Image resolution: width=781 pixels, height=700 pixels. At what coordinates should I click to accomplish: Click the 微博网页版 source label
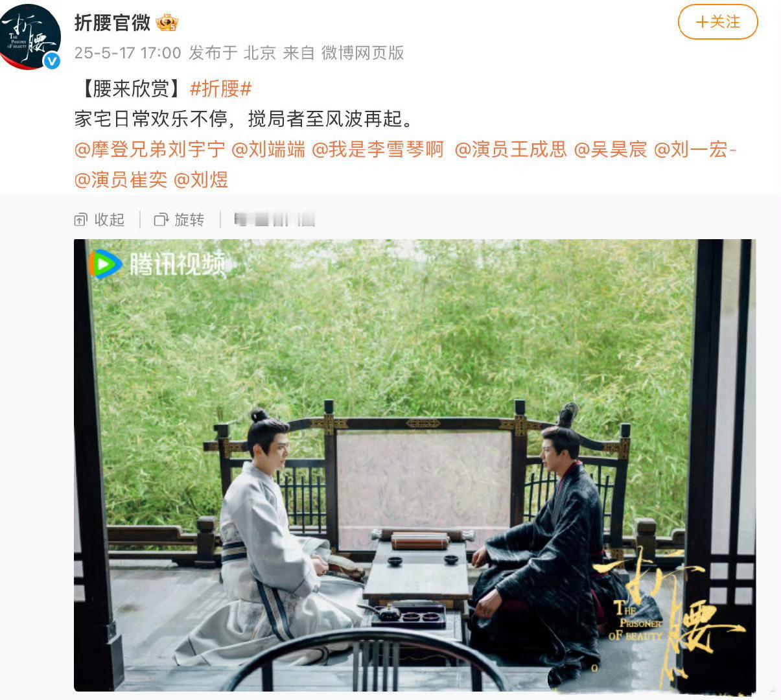[x=362, y=52]
